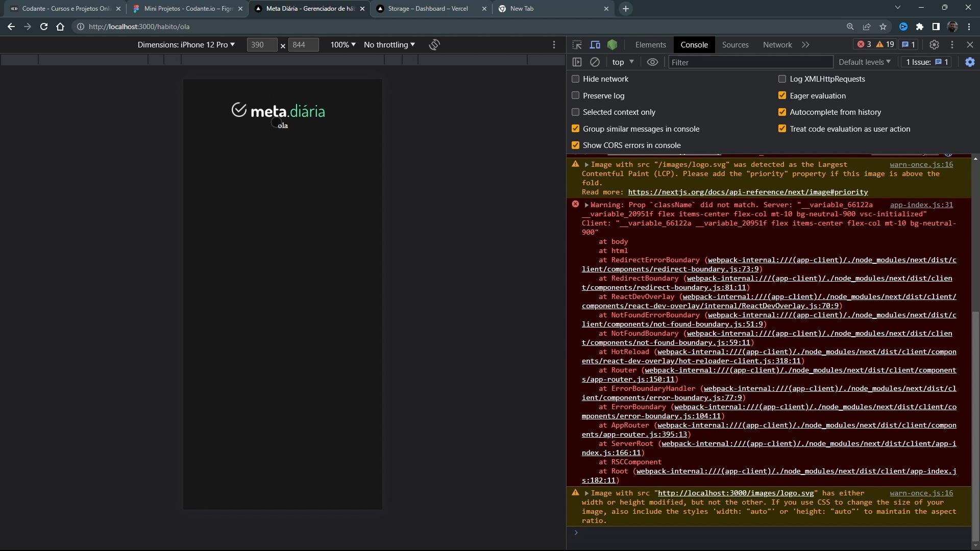Toggle the device toolbar icon
Viewport: 980px width, 551px height.
click(x=595, y=45)
